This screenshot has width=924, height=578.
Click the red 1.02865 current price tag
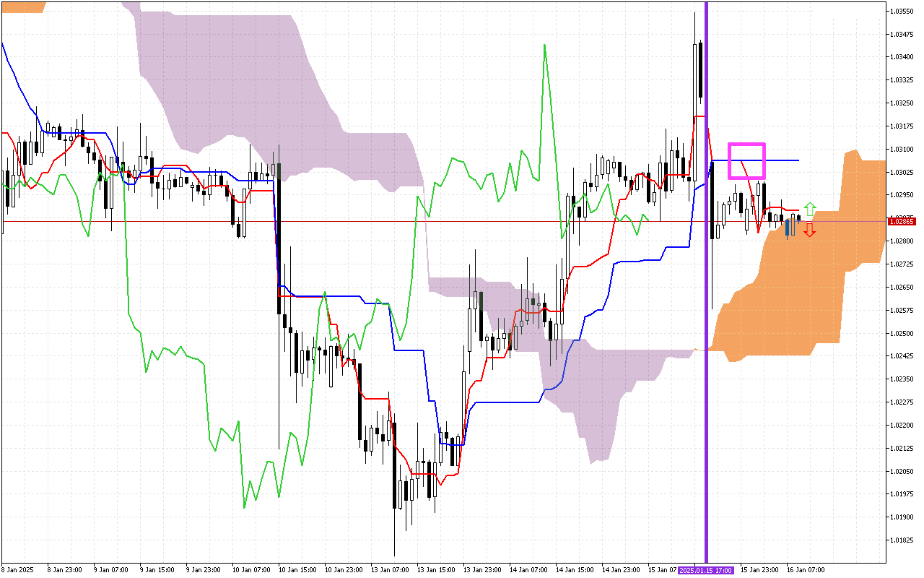click(903, 221)
